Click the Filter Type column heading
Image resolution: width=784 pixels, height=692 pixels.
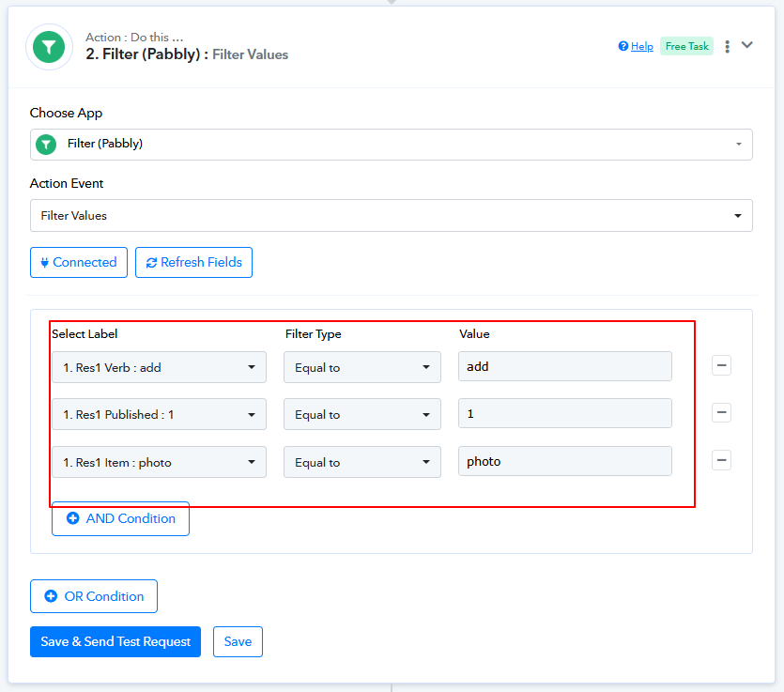tap(314, 334)
